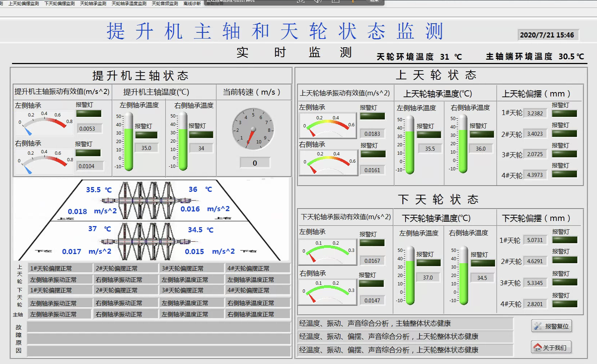Click the current speed value field
The width and height of the screenshot is (597, 364).
(255, 163)
